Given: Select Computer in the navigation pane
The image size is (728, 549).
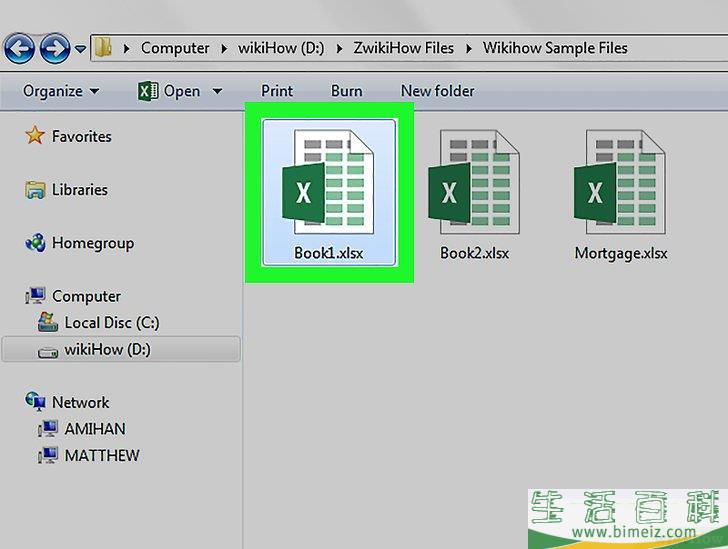Looking at the screenshot, I should pos(86,296).
